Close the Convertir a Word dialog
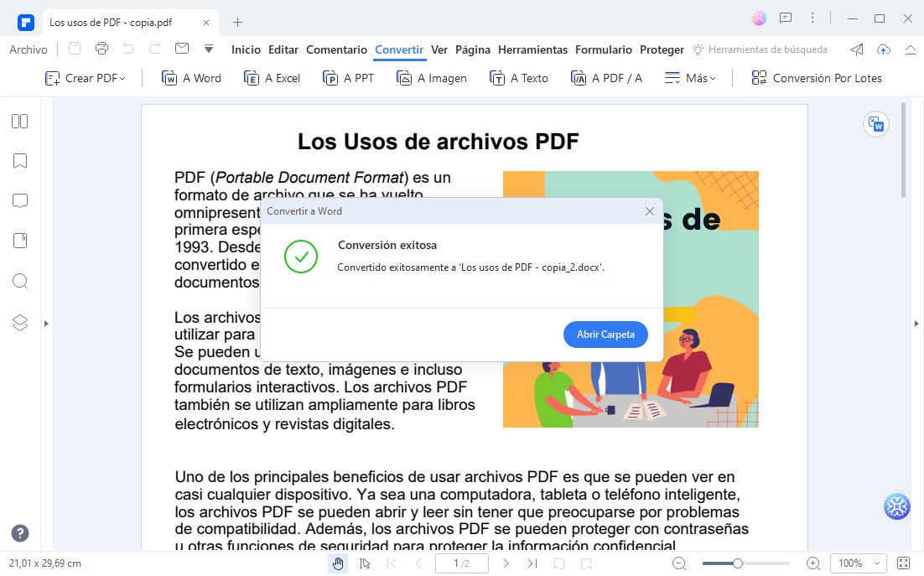 coord(650,211)
